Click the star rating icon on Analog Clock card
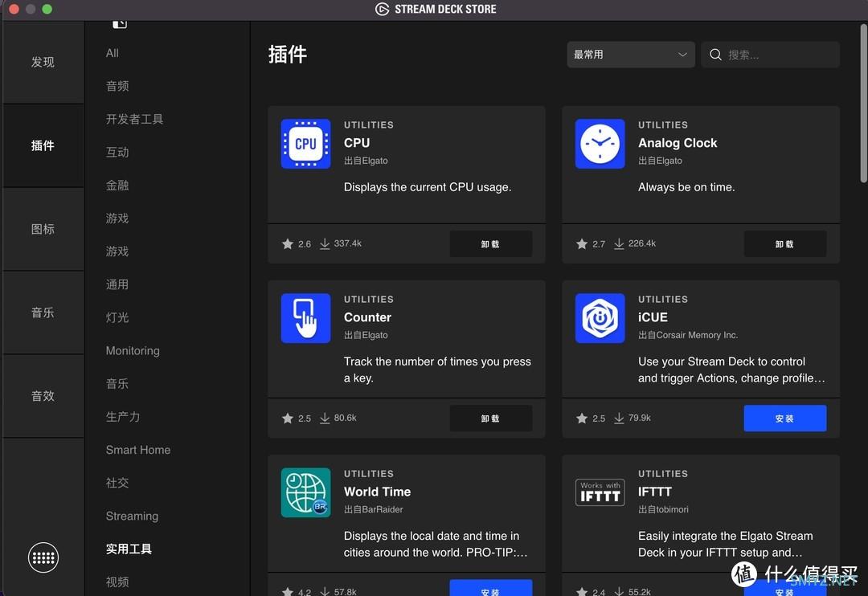The width and height of the screenshot is (868, 596). coord(582,243)
